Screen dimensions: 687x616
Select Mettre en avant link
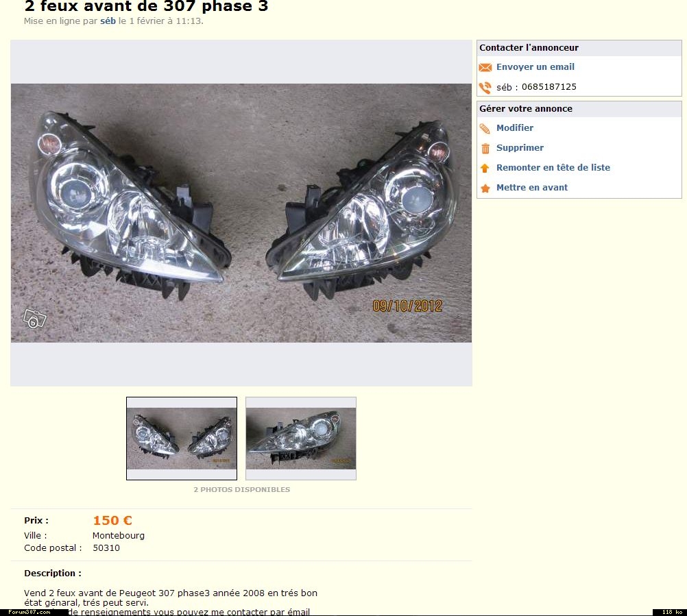pyautogui.click(x=532, y=187)
